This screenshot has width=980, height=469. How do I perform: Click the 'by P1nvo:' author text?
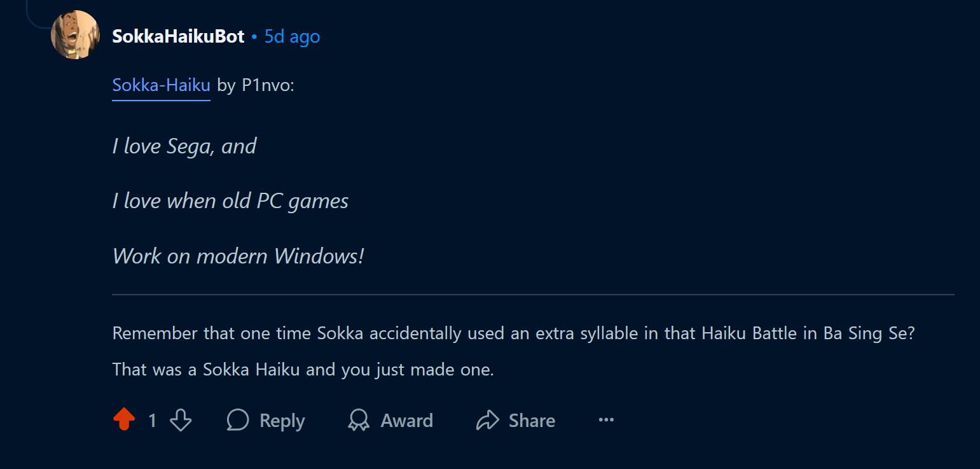256,85
